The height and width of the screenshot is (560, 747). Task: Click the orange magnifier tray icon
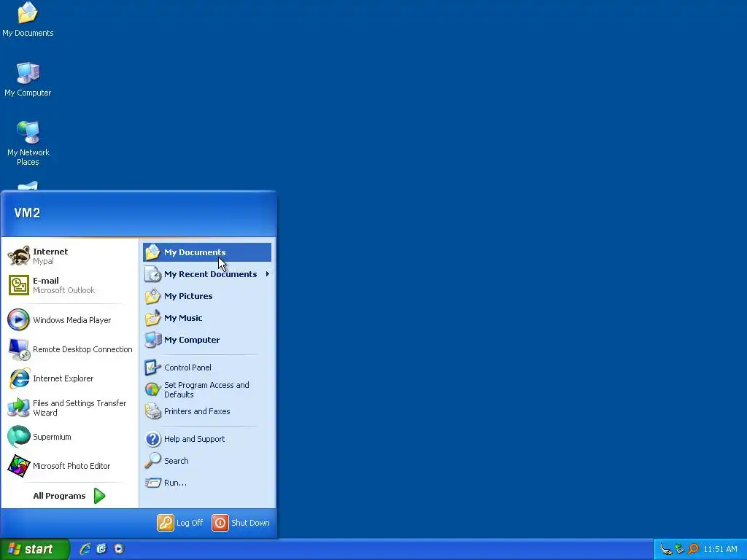tap(693, 550)
